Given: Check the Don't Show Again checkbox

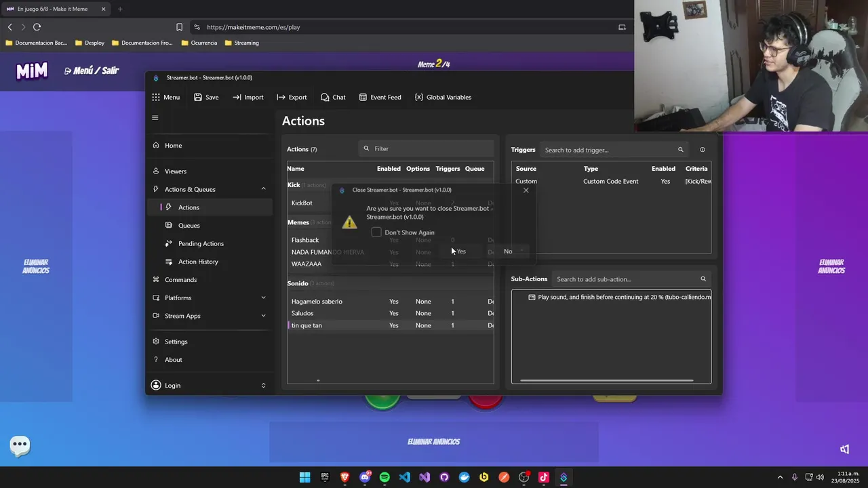Looking at the screenshot, I should pos(376,232).
